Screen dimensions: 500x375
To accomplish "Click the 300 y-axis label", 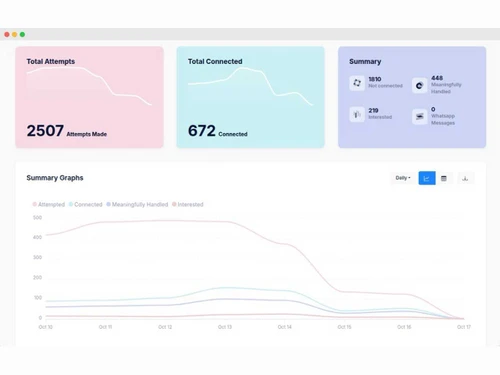I will [37, 257].
